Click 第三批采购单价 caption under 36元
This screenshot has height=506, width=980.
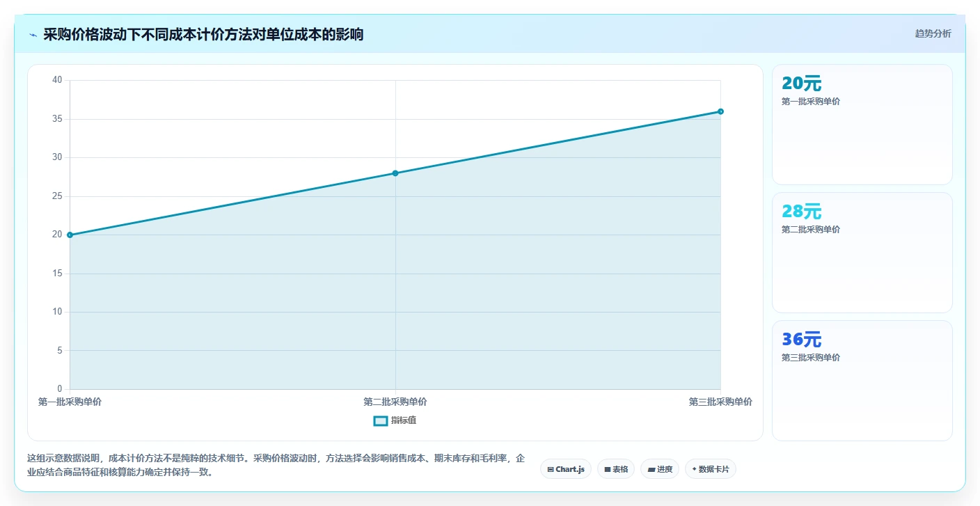[811, 358]
